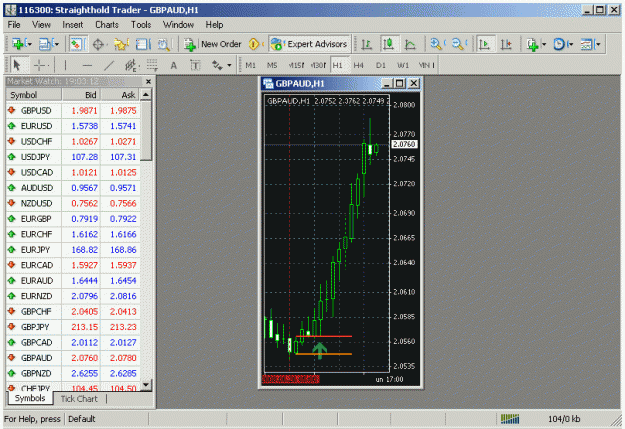Switch chart to H4 timeframe

point(358,65)
